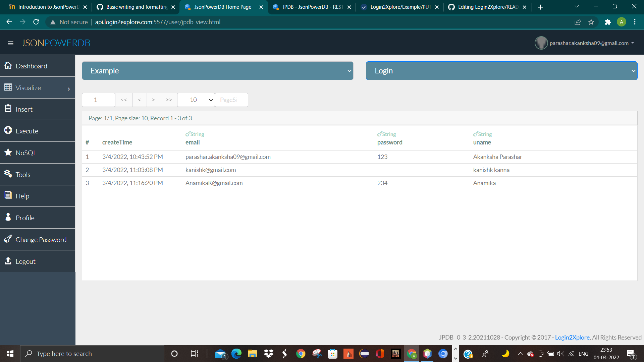Open the Insert panel icon
Image resolution: width=644 pixels, height=362 pixels.
[x=8, y=109]
